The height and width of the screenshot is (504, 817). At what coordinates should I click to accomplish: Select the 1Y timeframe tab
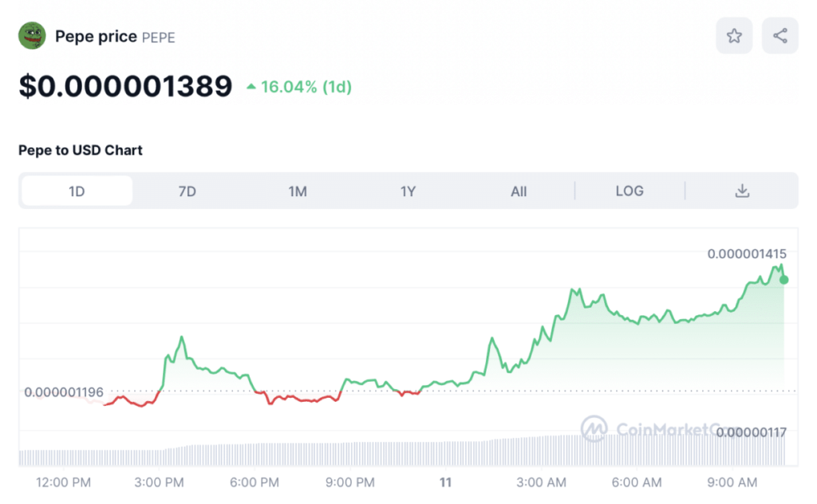[x=408, y=191]
